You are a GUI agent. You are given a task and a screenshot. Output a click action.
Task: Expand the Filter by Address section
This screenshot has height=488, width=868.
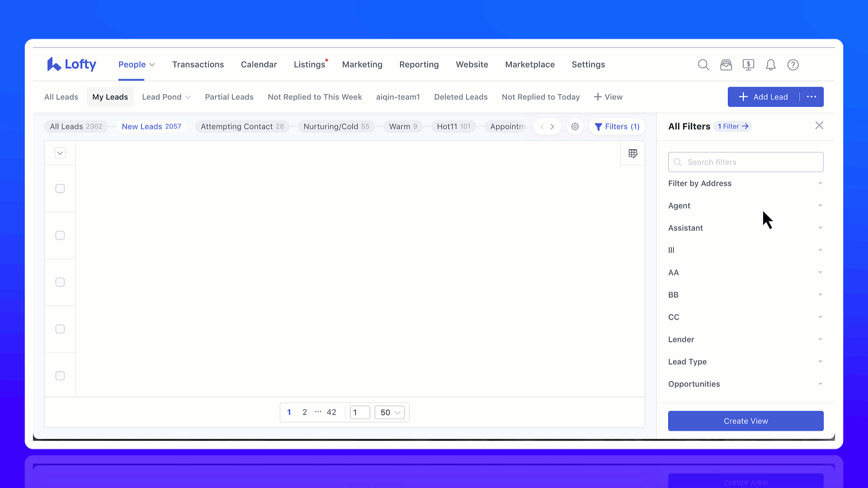[x=745, y=183]
